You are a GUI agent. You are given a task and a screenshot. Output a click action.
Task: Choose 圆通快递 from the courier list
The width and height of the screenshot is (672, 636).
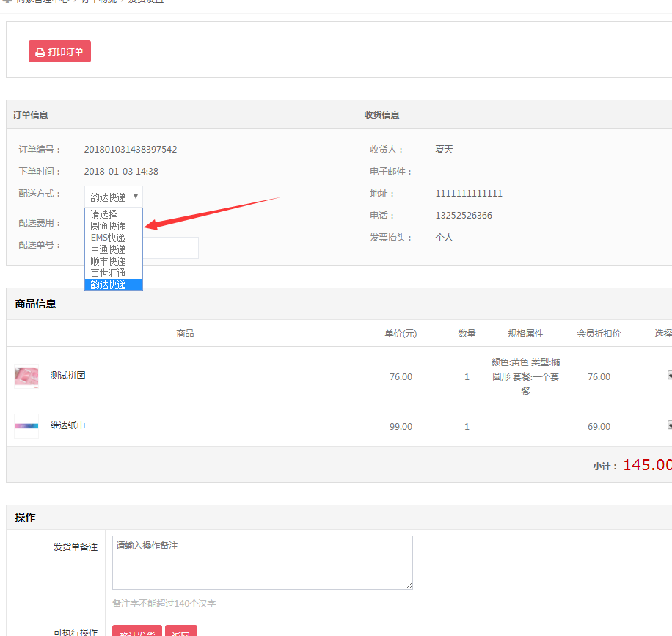[x=108, y=226]
